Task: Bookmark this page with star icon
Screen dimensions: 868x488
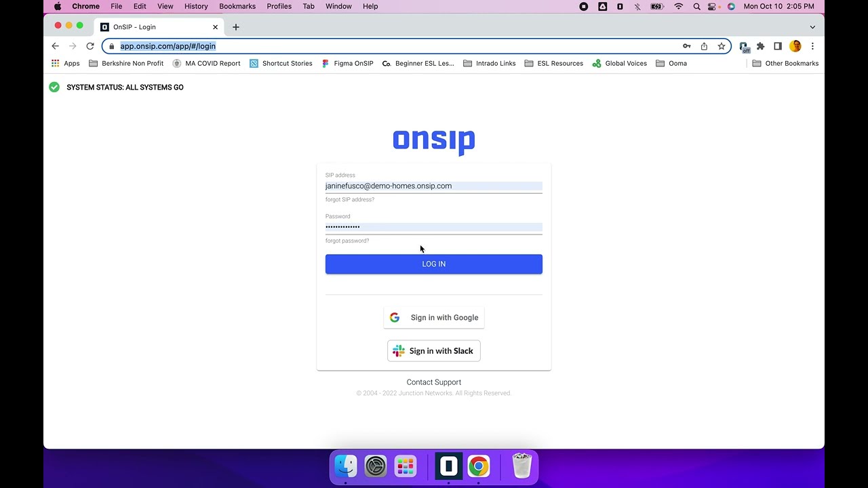Action: pos(722,46)
